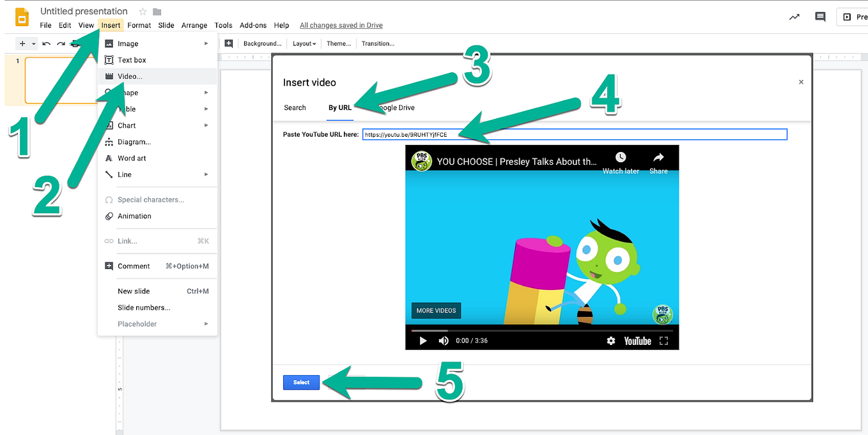Screen dimensions: 868x435
Task: Select the Animation icon
Action: coord(109,216)
